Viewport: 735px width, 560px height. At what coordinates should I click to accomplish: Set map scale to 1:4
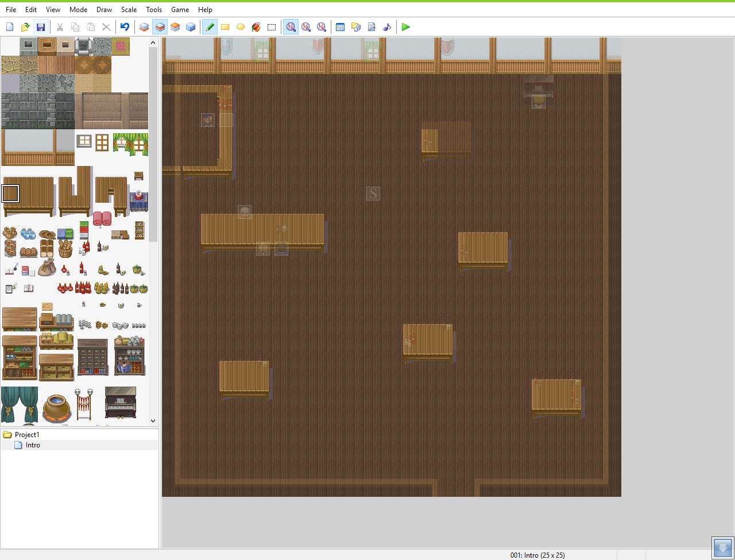(x=322, y=27)
